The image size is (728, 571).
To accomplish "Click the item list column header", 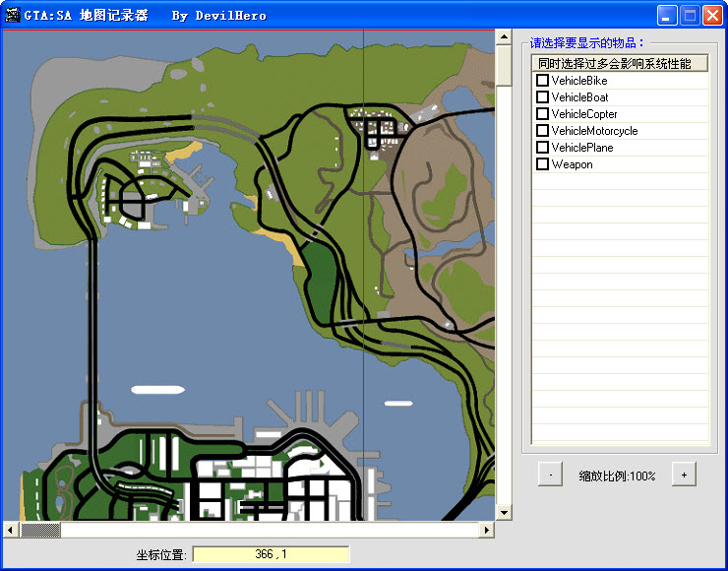I will (x=620, y=64).
